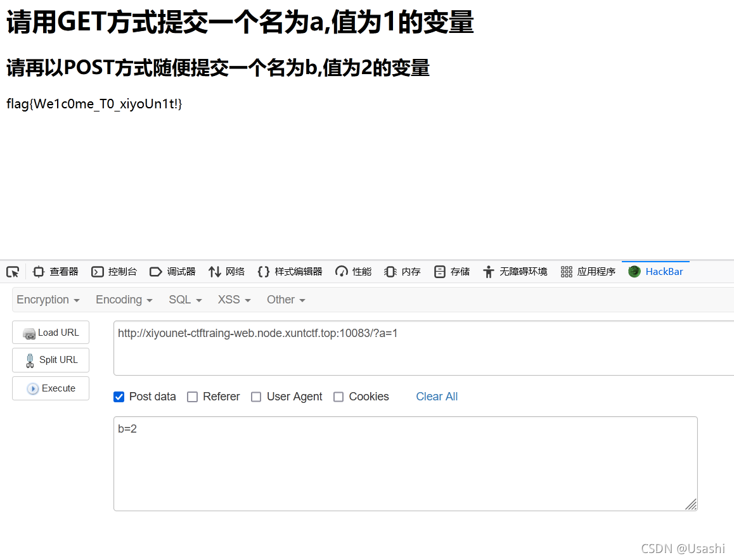The width and height of the screenshot is (734, 560).
Task: Enable the Cookies checkbox
Action: (338, 397)
